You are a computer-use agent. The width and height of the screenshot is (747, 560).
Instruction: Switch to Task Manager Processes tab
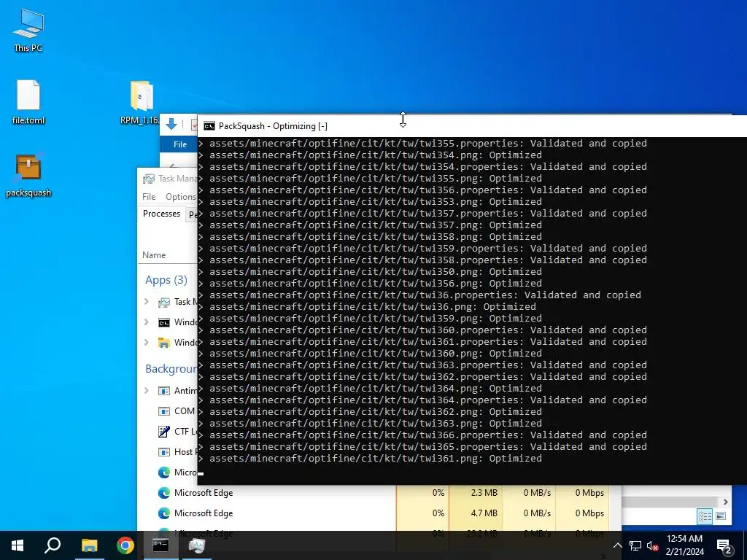coord(161,214)
